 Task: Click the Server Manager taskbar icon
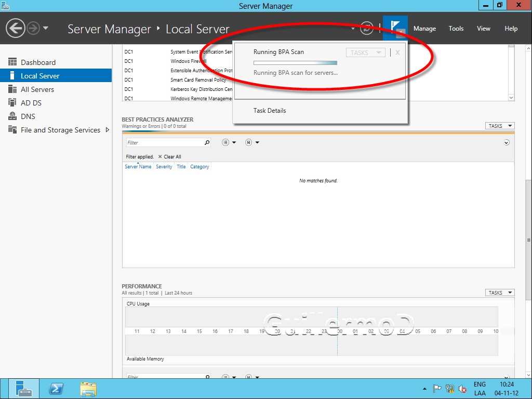(23, 388)
